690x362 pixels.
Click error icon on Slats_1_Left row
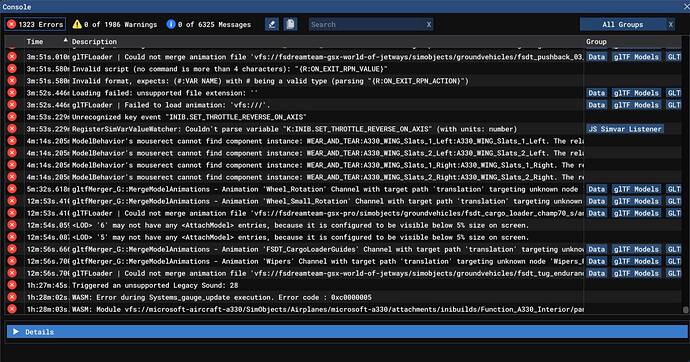12,141
